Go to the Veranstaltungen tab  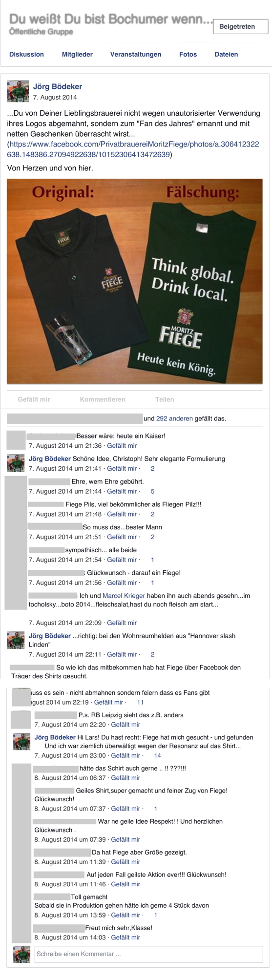click(136, 54)
